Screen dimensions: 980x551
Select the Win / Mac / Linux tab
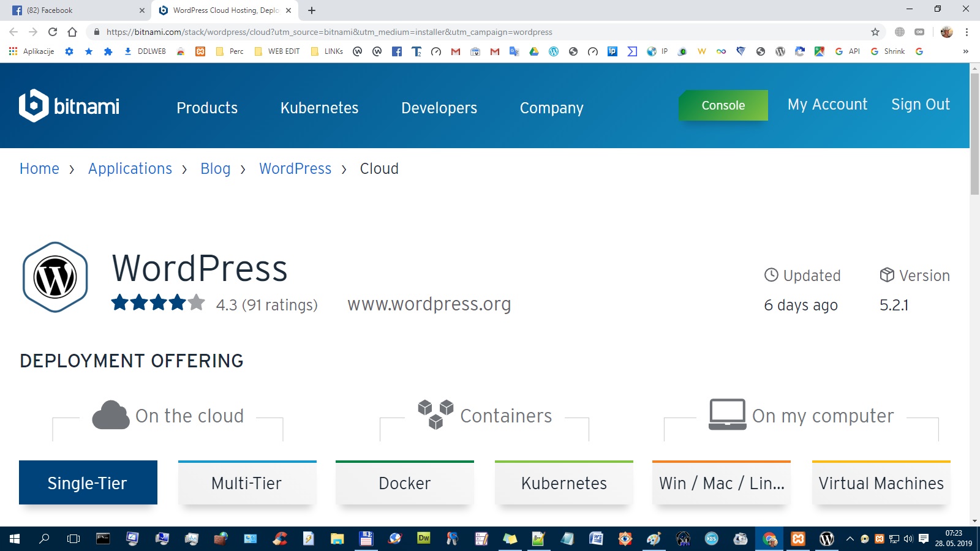click(722, 482)
